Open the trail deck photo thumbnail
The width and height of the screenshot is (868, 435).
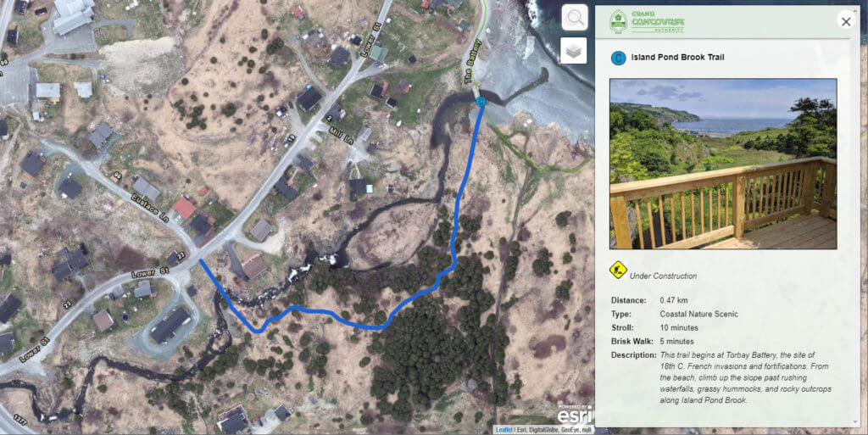click(723, 164)
